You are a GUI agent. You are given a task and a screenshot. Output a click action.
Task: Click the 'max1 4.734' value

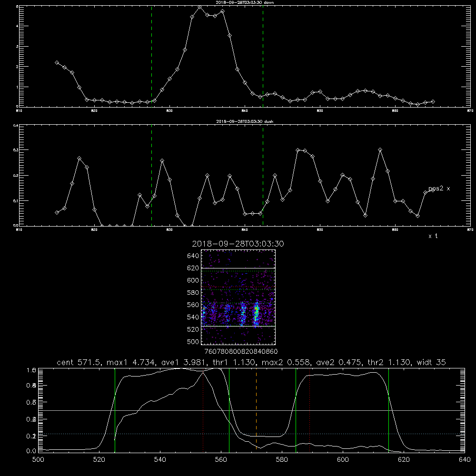pyautogui.click(x=131, y=362)
